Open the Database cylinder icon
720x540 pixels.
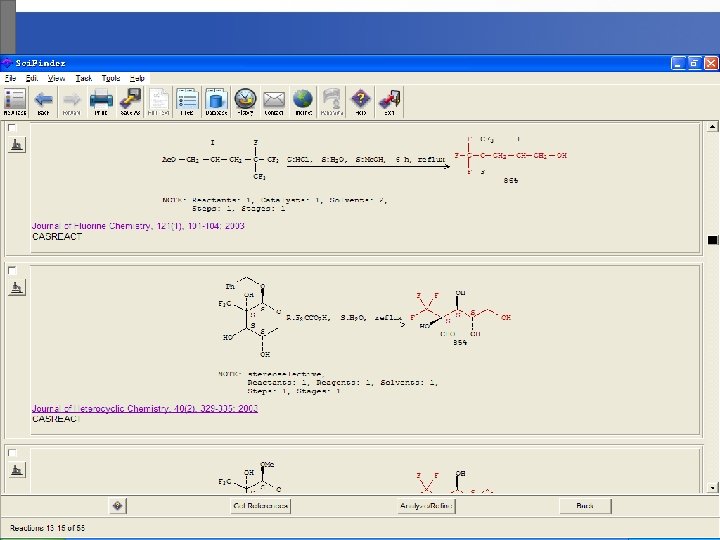click(216, 101)
